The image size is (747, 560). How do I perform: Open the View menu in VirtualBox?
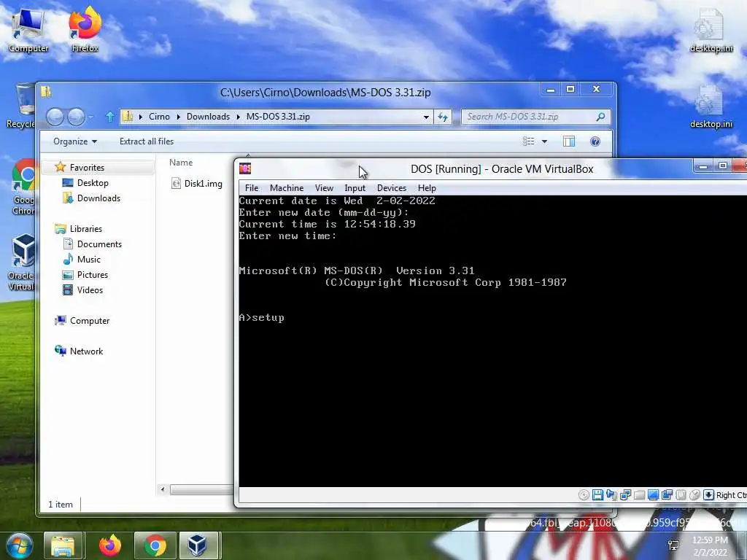pyautogui.click(x=324, y=188)
